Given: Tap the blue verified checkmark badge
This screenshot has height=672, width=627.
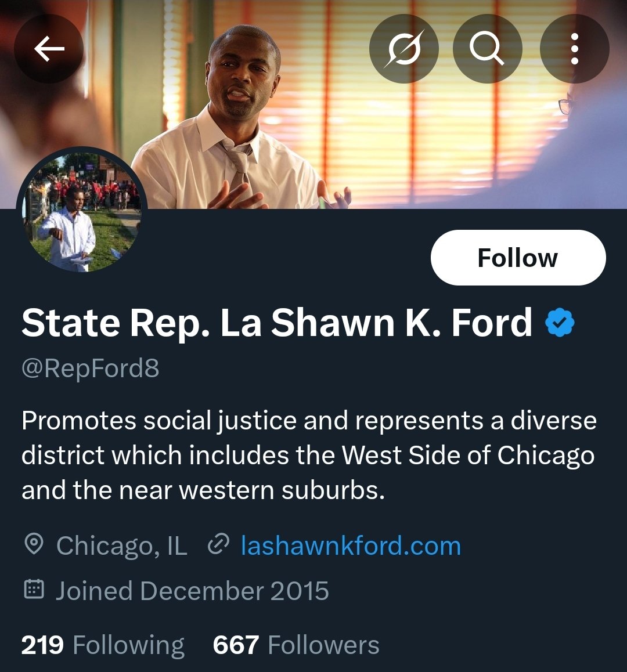Looking at the screenshot, I should point(560,323).
